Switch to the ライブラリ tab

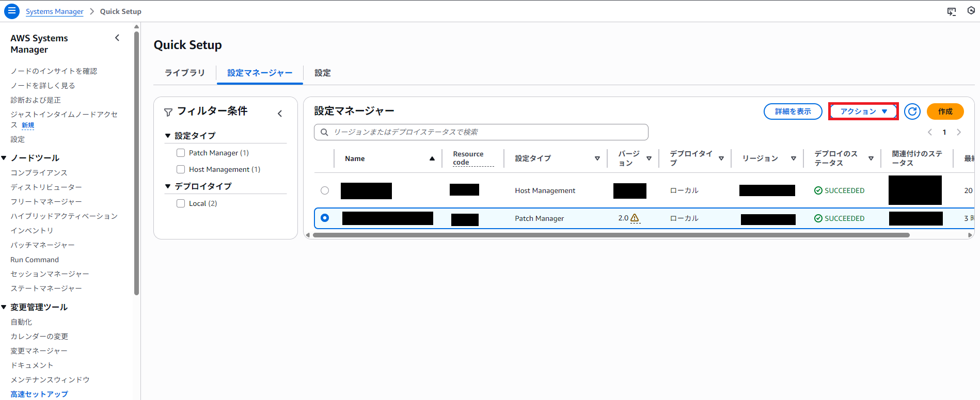pos(184,73)
